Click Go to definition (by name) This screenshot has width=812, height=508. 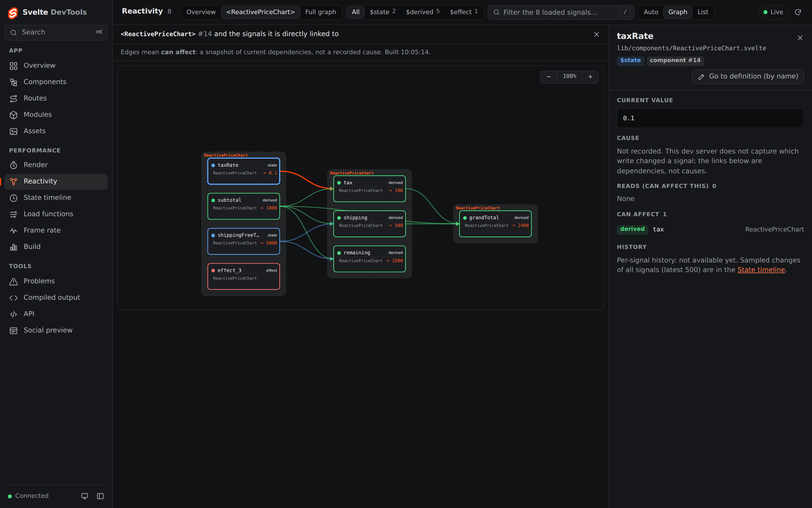[x=748, y=76]
